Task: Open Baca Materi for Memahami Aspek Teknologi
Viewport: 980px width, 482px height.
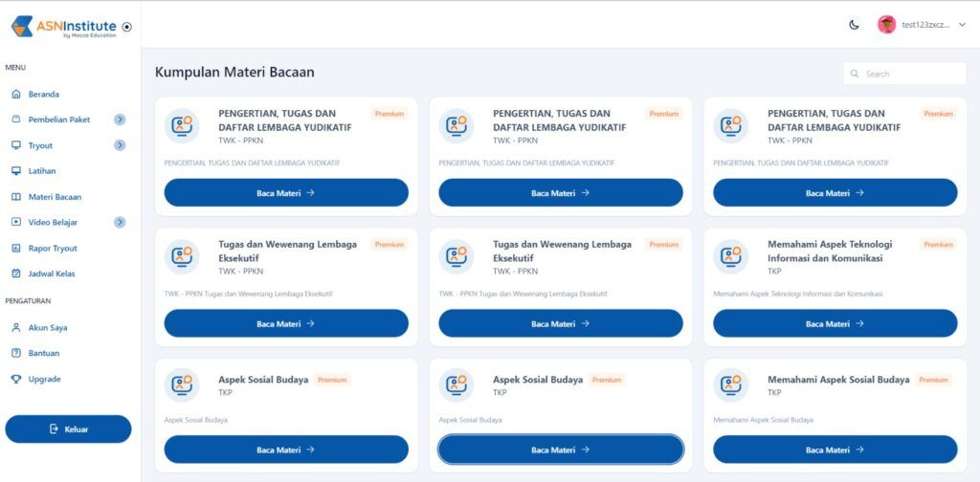Action: (835, 323)
